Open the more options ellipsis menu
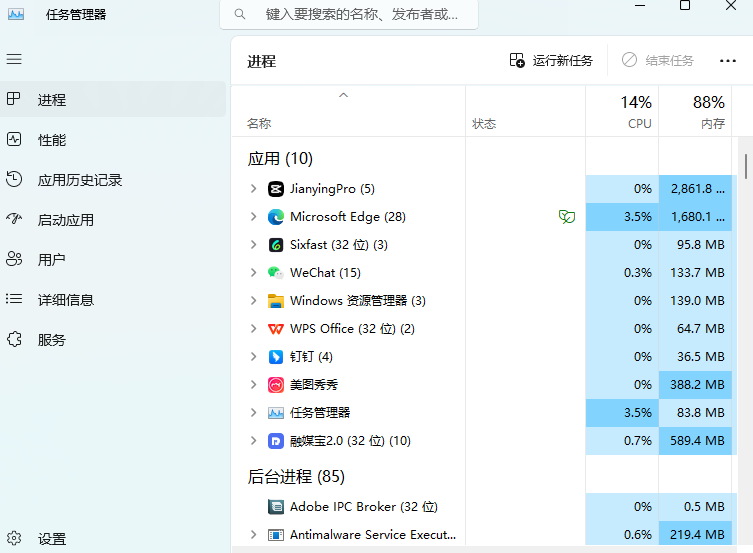Image resolution: width=753 pixels, height=553 pixels. tap(728, 61)
